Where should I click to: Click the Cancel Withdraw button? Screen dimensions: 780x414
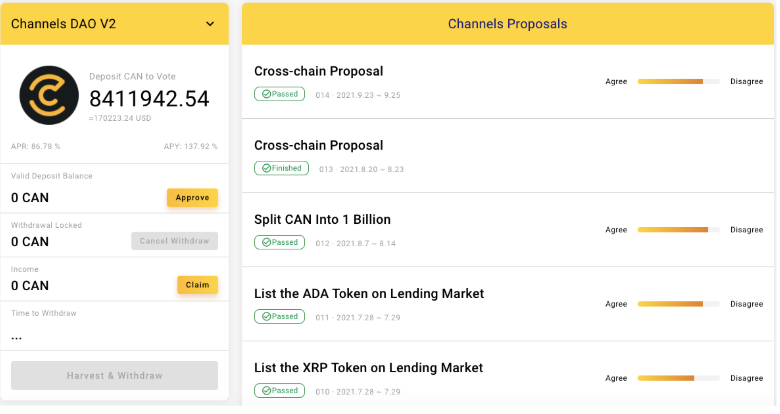174,241
